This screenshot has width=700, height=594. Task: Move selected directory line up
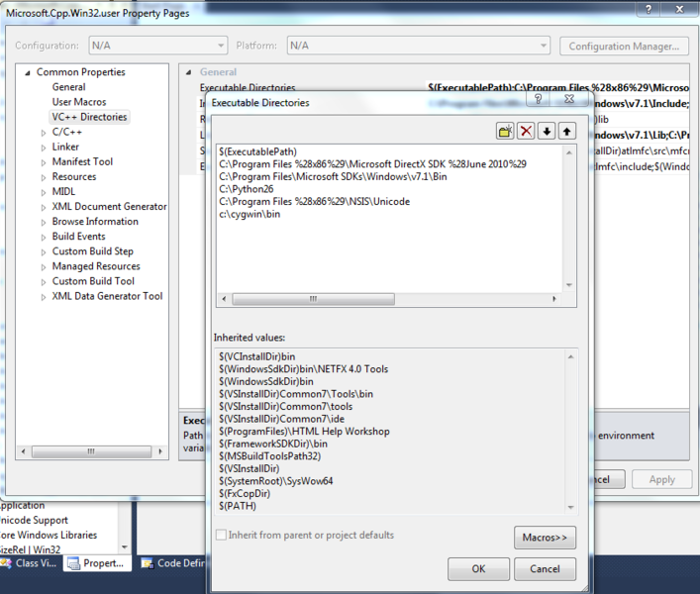[x=567, y=132]
